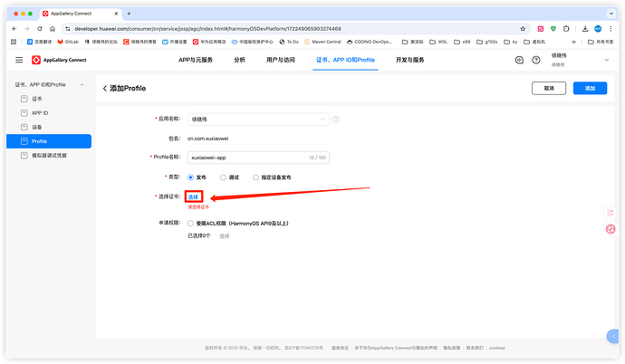Screen dimensions: 625x364
Task: Click the help question mark icon in header
Action: coord(536,60)
